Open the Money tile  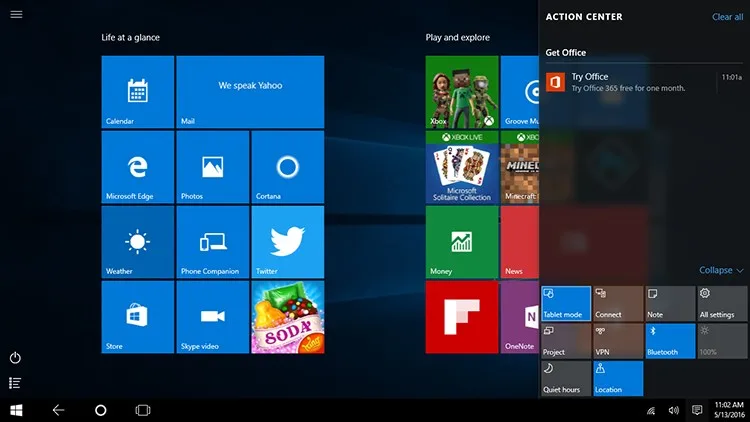[462, 242]
